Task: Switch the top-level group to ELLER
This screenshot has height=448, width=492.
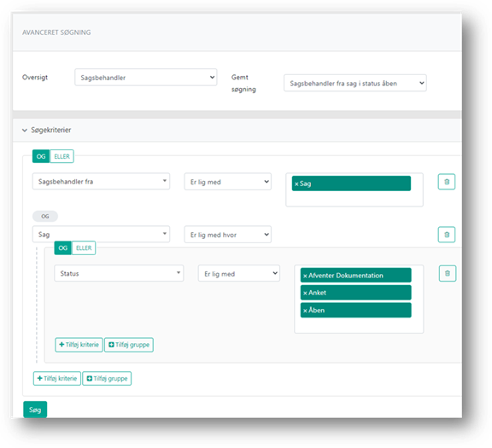Action: 61,156
